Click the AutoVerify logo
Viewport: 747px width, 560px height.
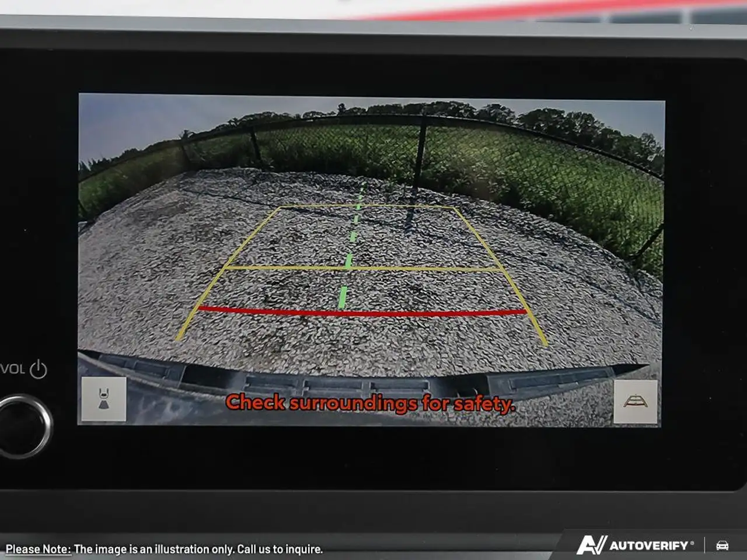coord(635,545)
